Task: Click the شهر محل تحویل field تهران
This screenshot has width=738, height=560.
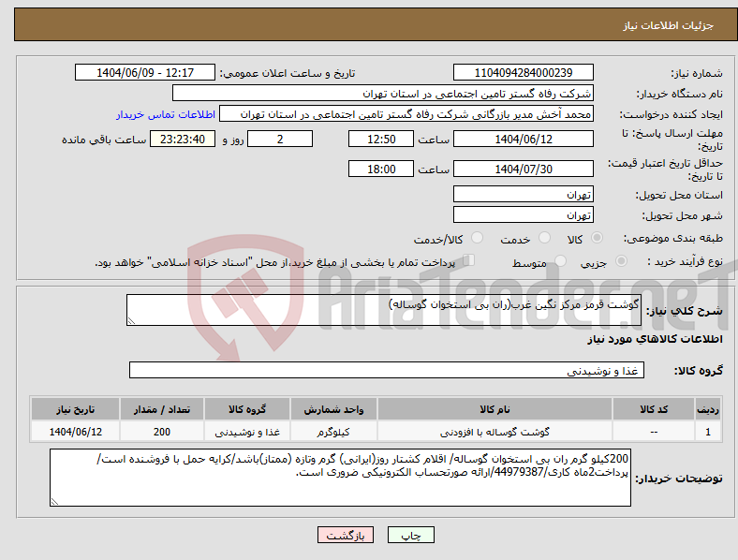Action: pyautogui.click(x=523, y=215)
